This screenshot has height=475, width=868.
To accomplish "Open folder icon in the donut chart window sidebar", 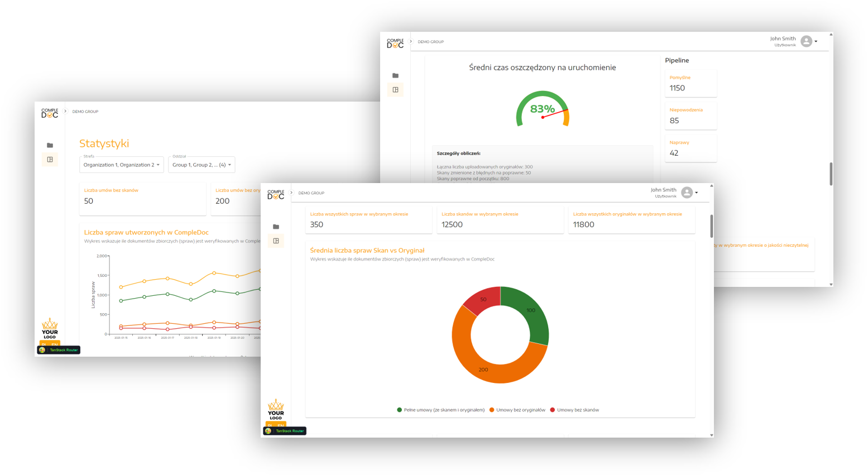I will click(x=276, y=227).
